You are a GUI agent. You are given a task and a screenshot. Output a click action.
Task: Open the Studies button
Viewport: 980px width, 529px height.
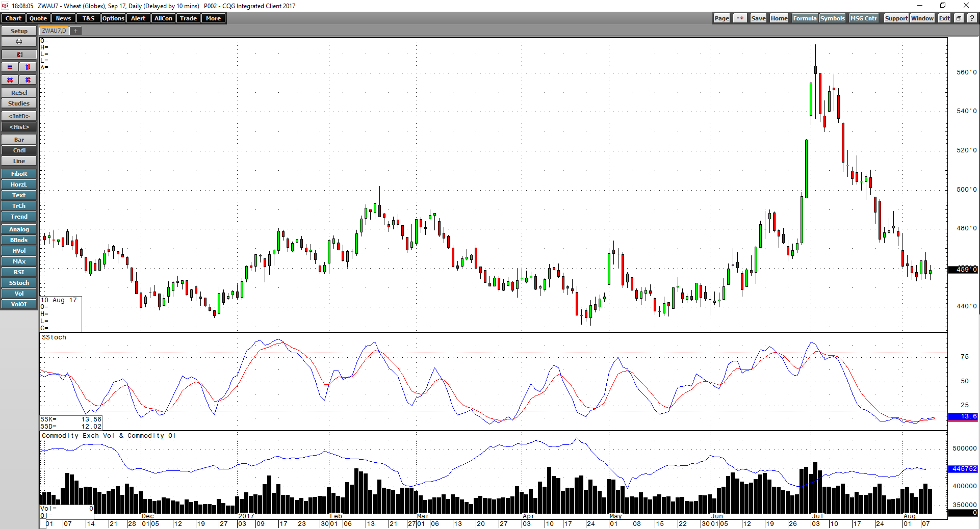[x=19, y=103]
